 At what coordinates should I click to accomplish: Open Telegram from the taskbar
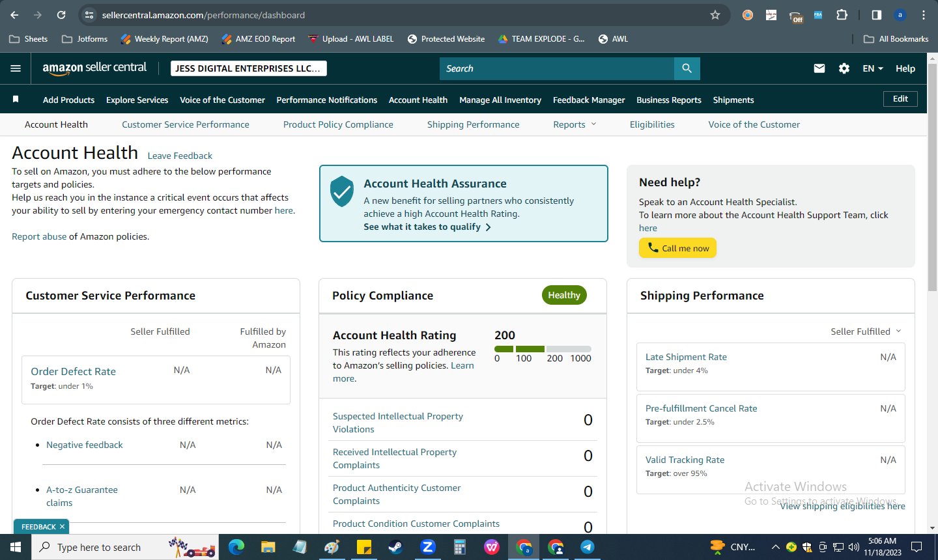click(587, 547)
